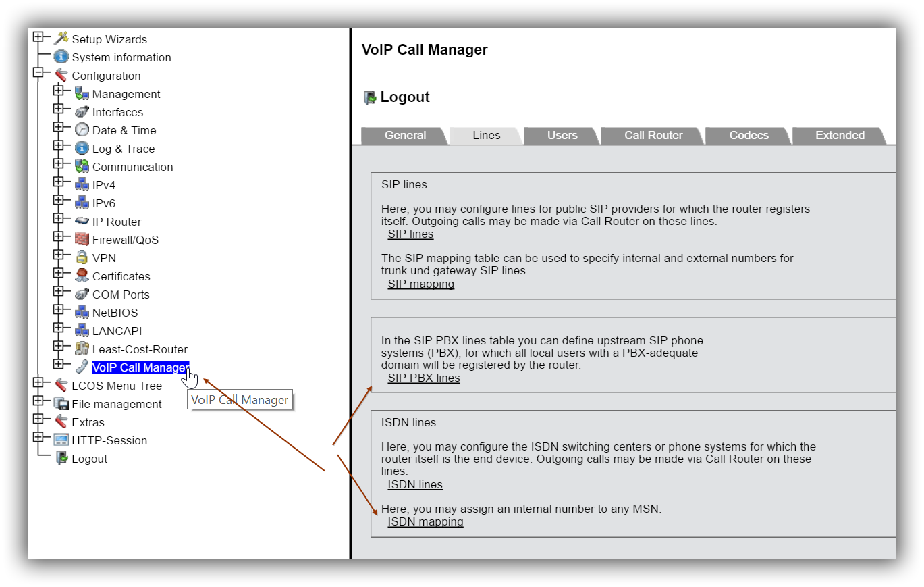Screen dimensions: 924x587
Task: Select the General tab
Action: coord(405,135)
